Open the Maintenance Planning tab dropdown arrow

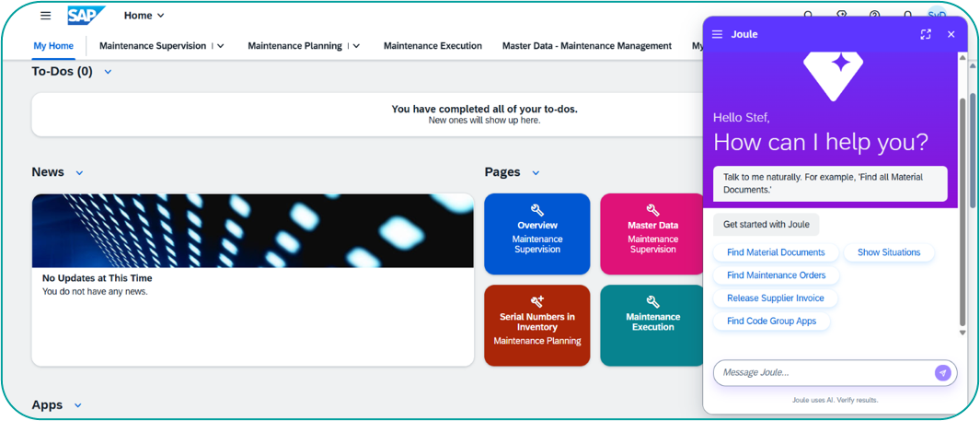(x=357, y=46)
